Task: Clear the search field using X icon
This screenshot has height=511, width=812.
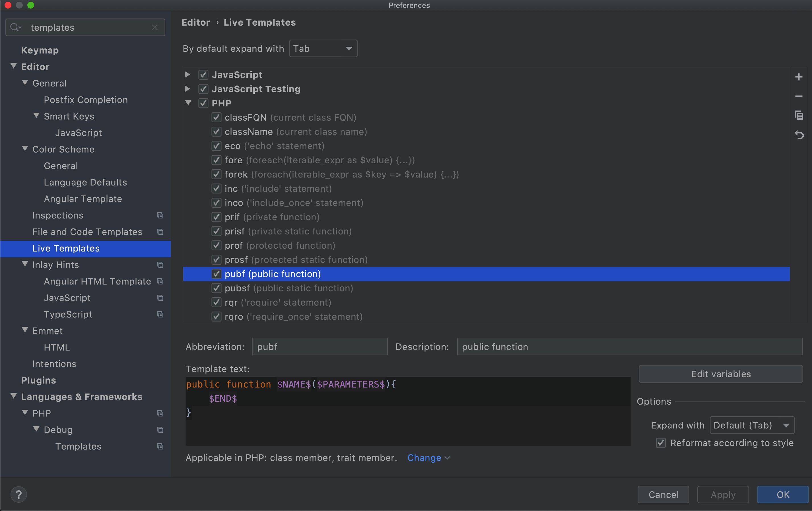Action: (x=155, y=27)
